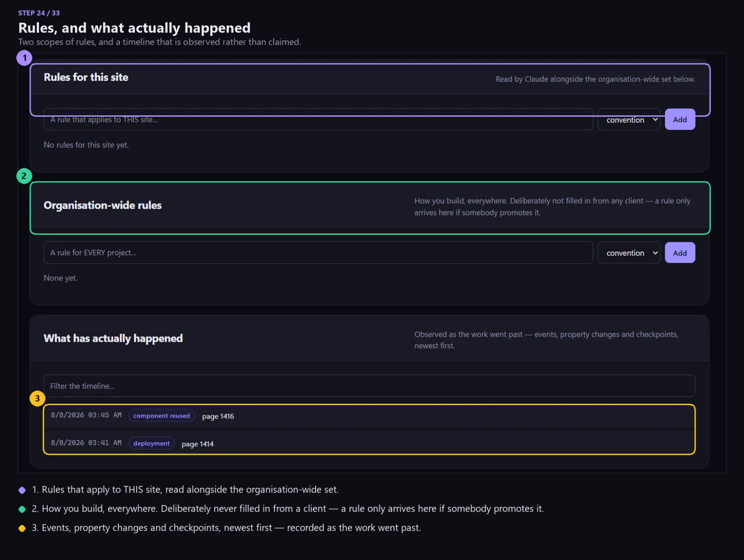744x560 pixels.
Task: Click the 'A rule for EVERY project' input
Action: click(x=318, y=253)
